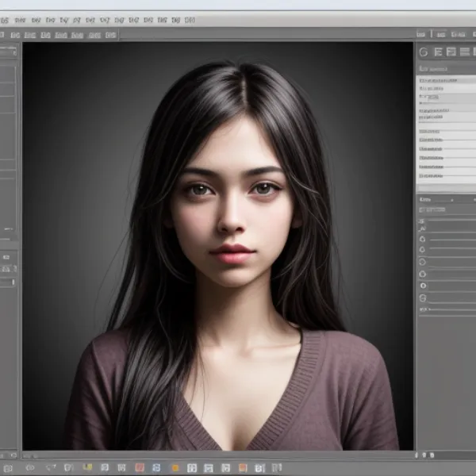Click the three-lines icon in right panel header
The width and height of the screenshot is (476, 476).
[464, 52]
